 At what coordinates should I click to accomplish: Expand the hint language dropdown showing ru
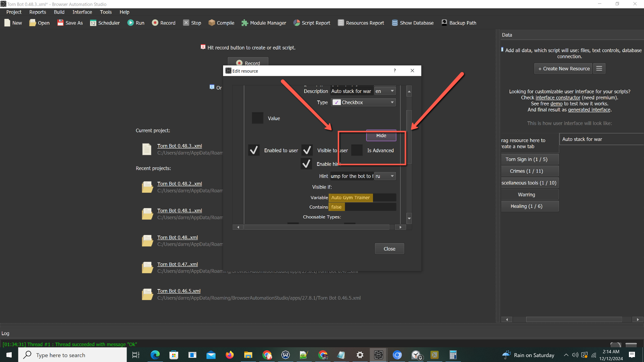pyautogui.click(x=385, y=176)
